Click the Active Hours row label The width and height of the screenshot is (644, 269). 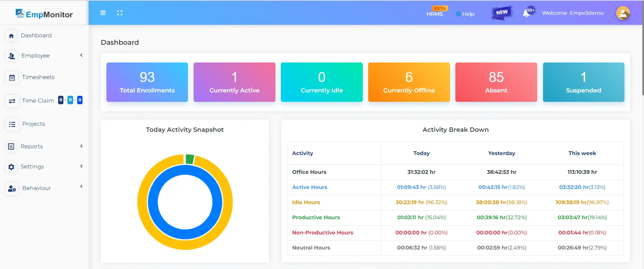tap(310, 187)
